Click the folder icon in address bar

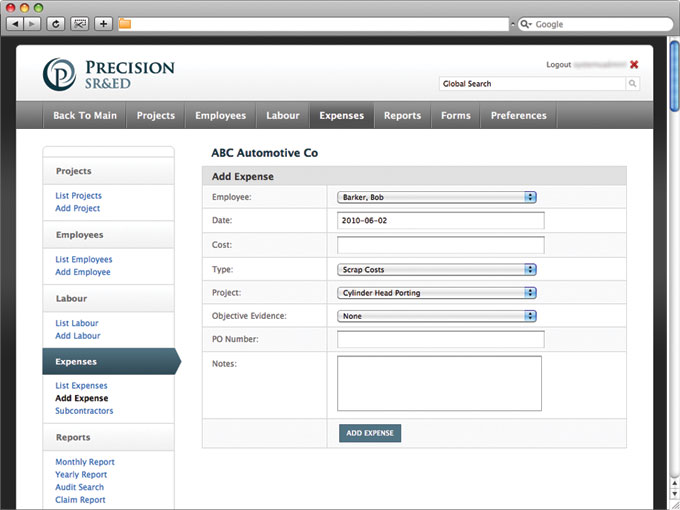point(125,24)
